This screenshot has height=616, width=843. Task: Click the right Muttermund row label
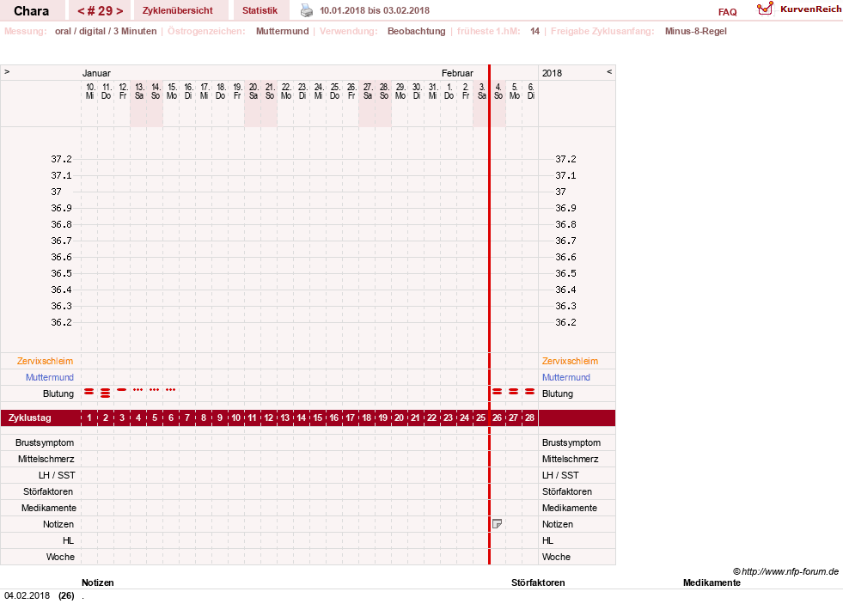566,377
